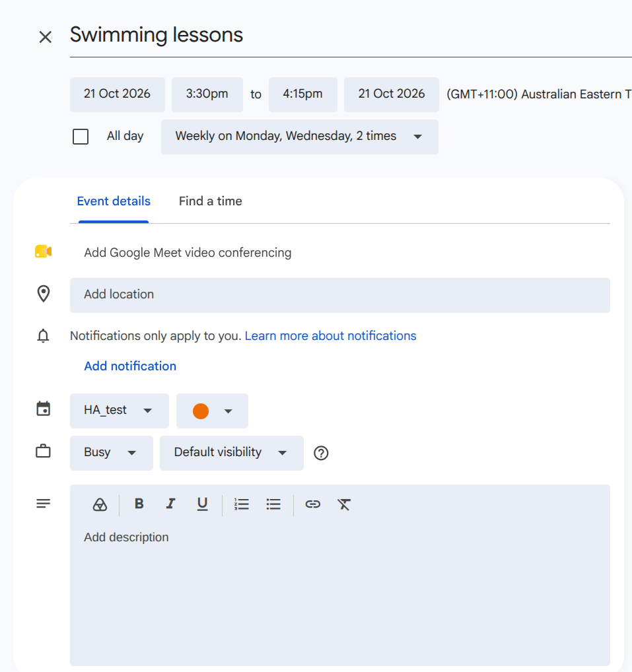632x672 pixels.
Task: Remove formatting from description text
Action: 344,504
